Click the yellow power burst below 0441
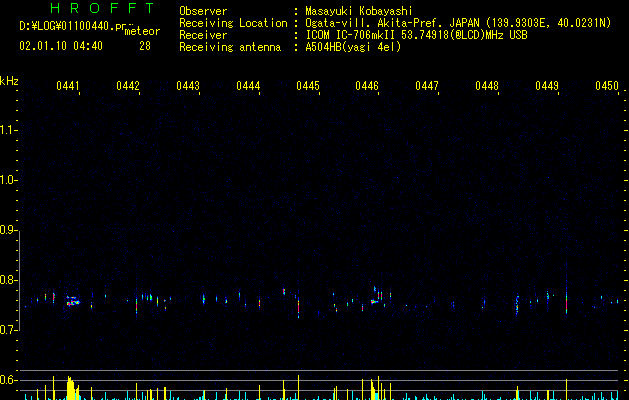This screenshot has width=629, height=400. (x=72, y=388)
